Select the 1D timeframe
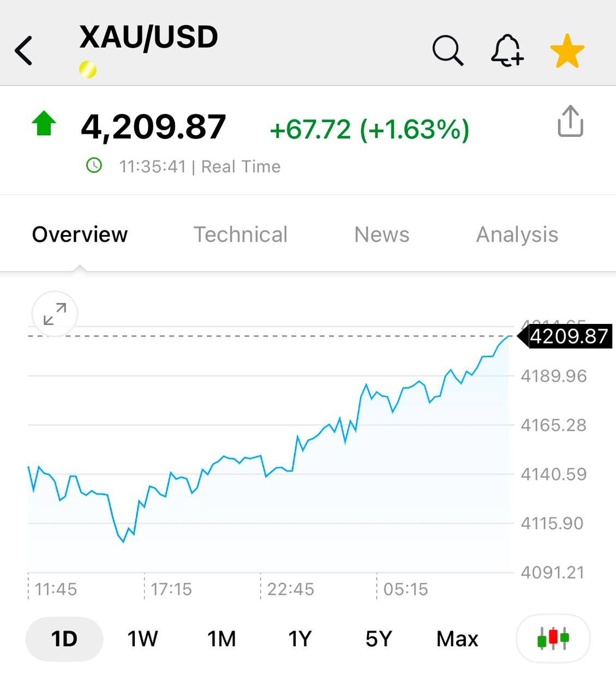Screen dimensions: 616x698 64,639
